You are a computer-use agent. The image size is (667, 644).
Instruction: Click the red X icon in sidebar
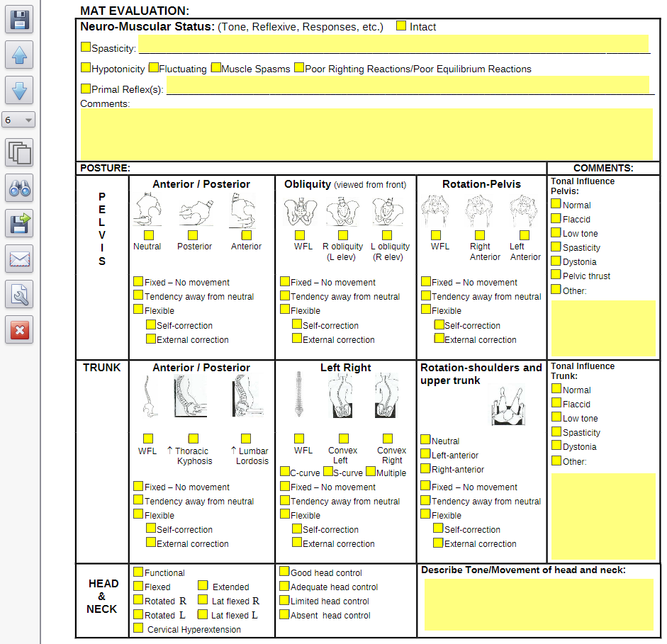click(19, 329)
